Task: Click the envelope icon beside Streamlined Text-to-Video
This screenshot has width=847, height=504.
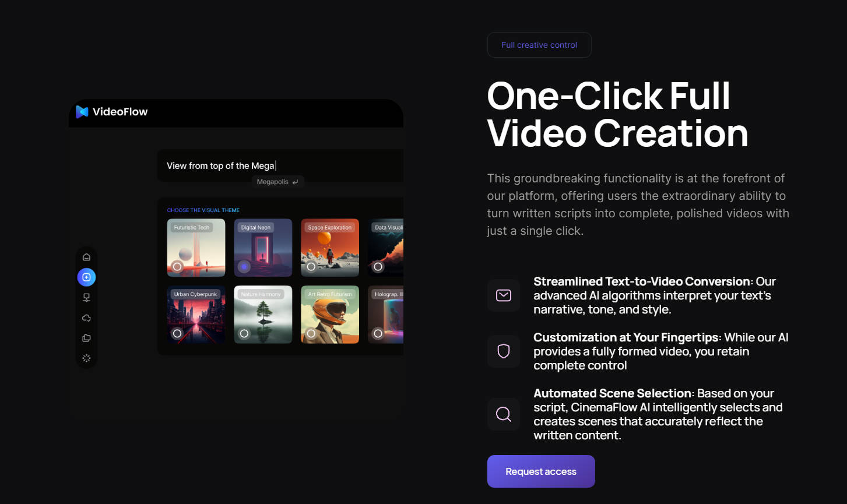Action: coord(503,295)
